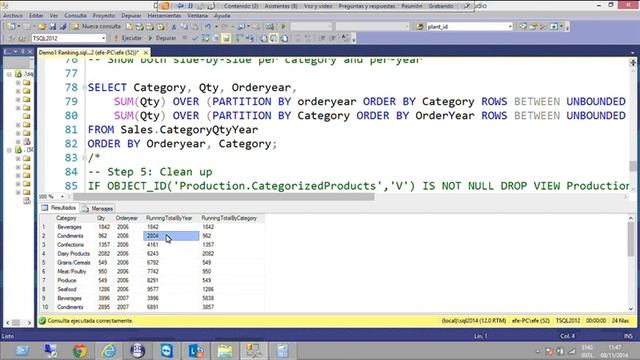The image size is (640, 360).
Task: Open Internet Explorer from the taskbar
Action: [x=109, y=351]
